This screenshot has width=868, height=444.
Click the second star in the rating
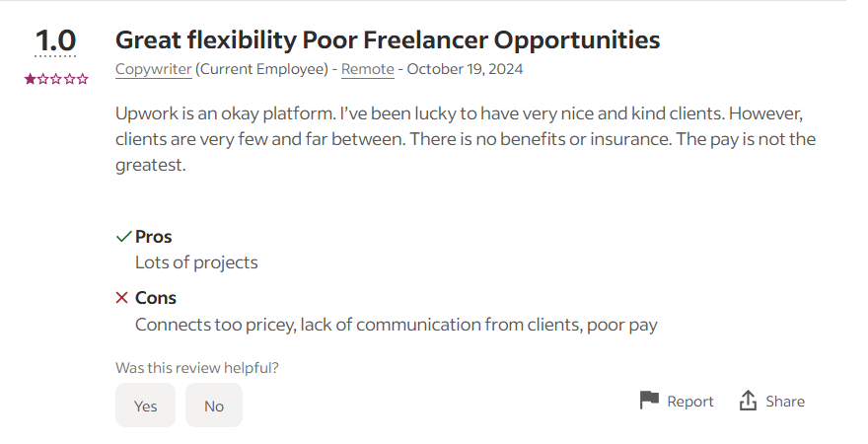(43, 78)
